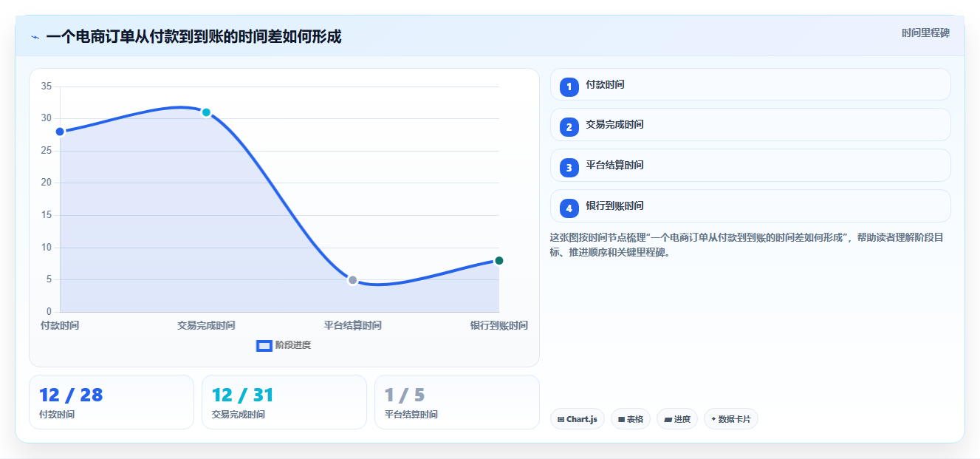Viewport: 980px width, 459px height.
Task: Click the 进度 tag chip
Action: coord(677,419)
